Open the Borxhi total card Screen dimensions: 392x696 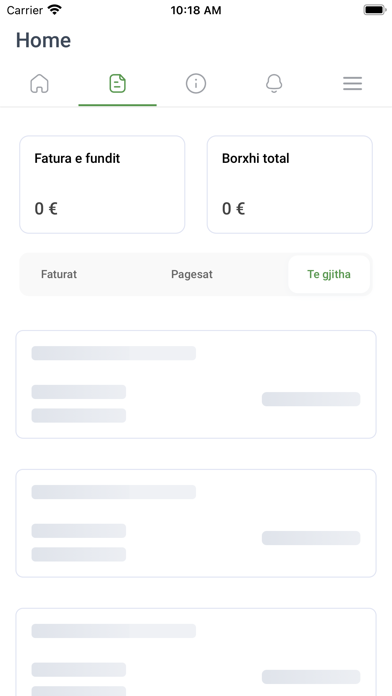click(289, 184)
